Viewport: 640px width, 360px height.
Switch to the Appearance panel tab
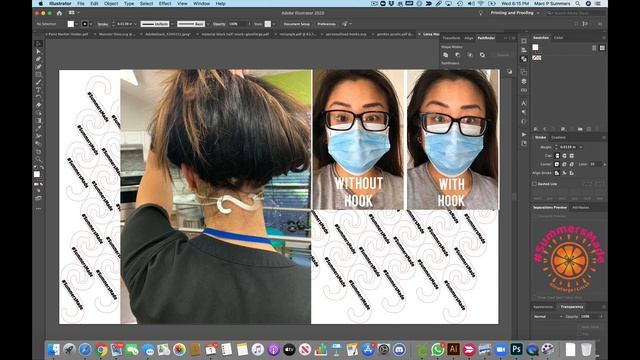tap(543, 307)
